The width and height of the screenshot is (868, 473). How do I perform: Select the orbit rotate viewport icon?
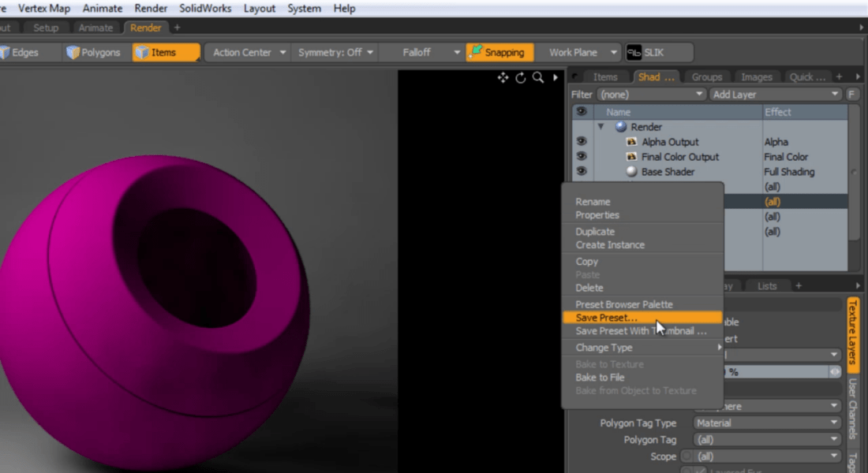(x=520, y=78)
